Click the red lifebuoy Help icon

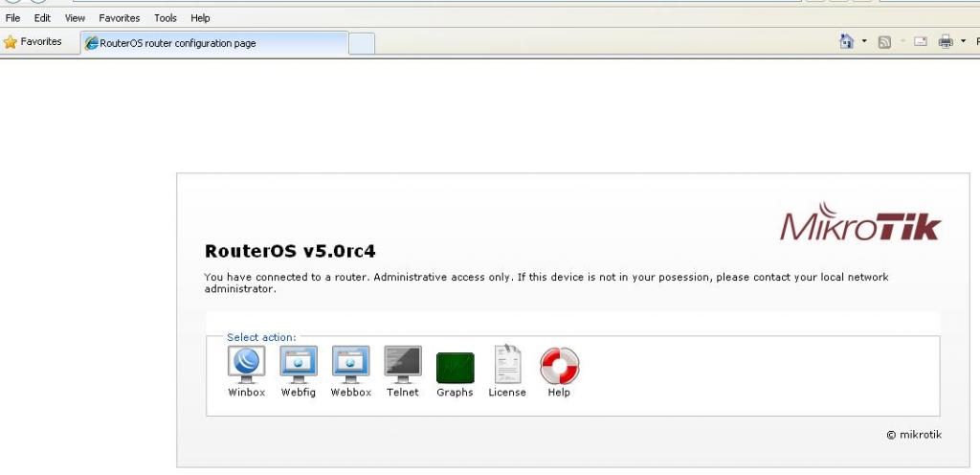tap(559, 365)
